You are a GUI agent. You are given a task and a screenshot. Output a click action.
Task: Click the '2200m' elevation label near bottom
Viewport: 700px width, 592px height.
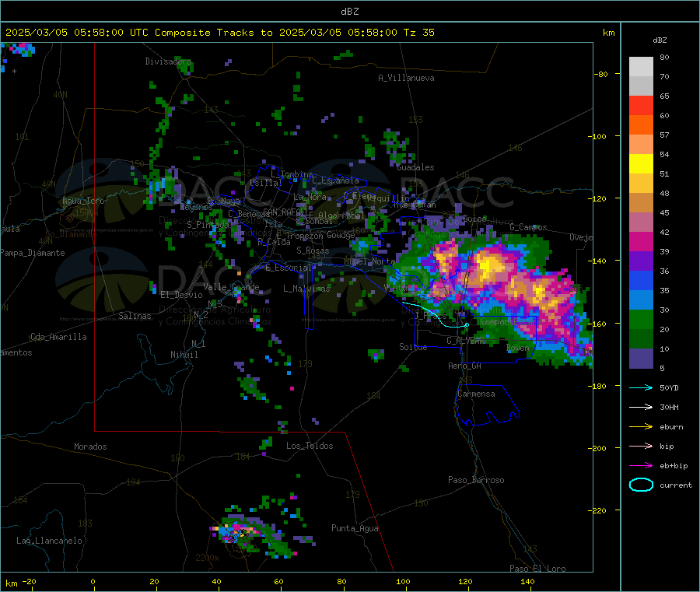(x=207, y=558)
